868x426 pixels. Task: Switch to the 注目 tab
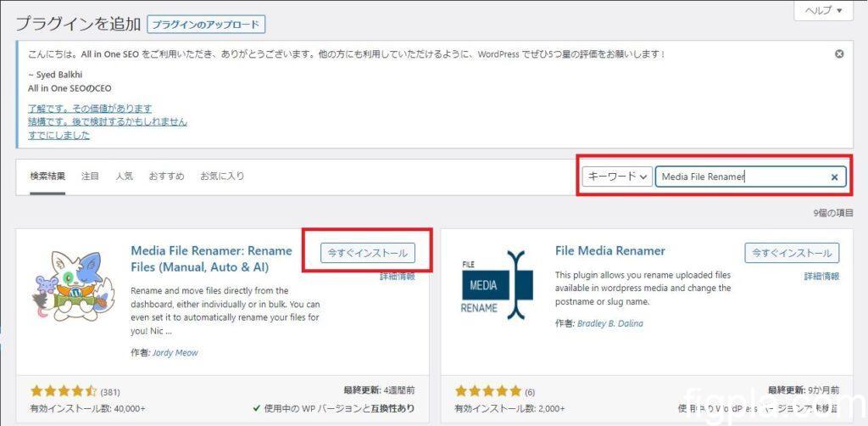coord(90,177)
